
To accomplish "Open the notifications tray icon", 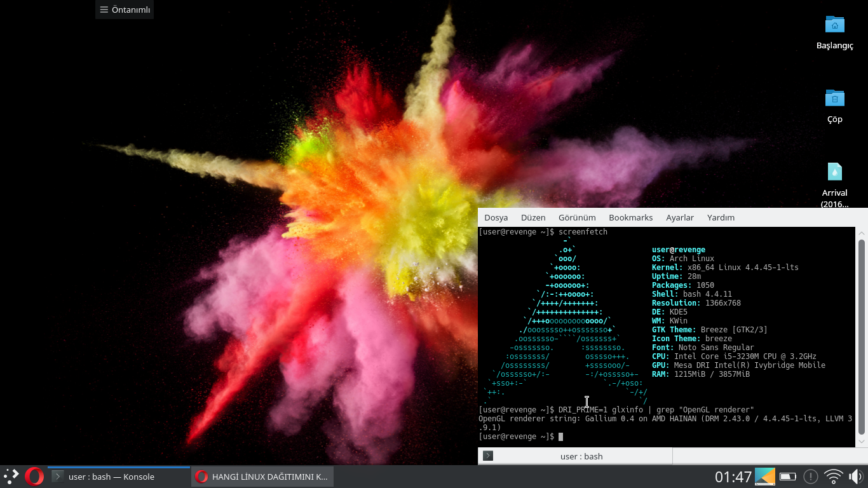I will pyautogui.click(x=810, y=477).
